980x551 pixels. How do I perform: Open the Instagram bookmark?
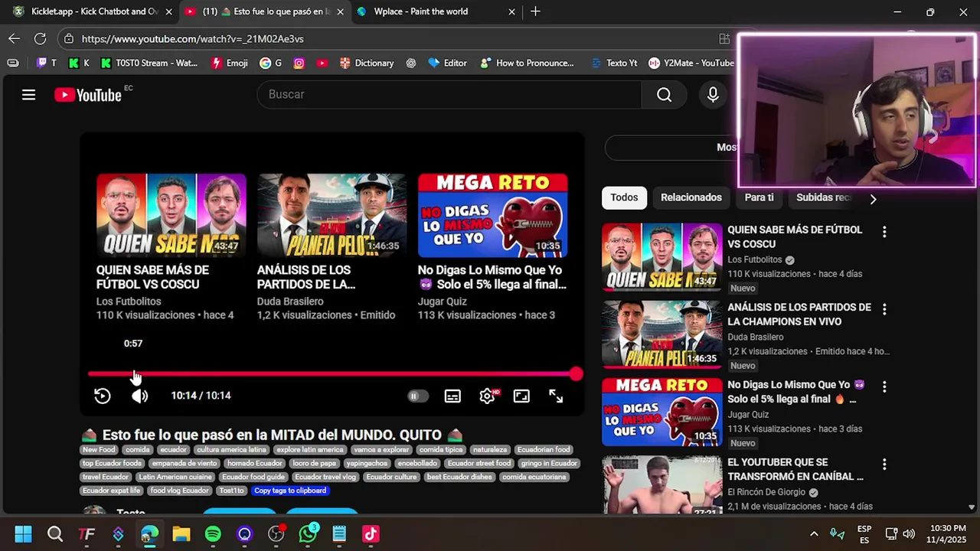(299, 63)
